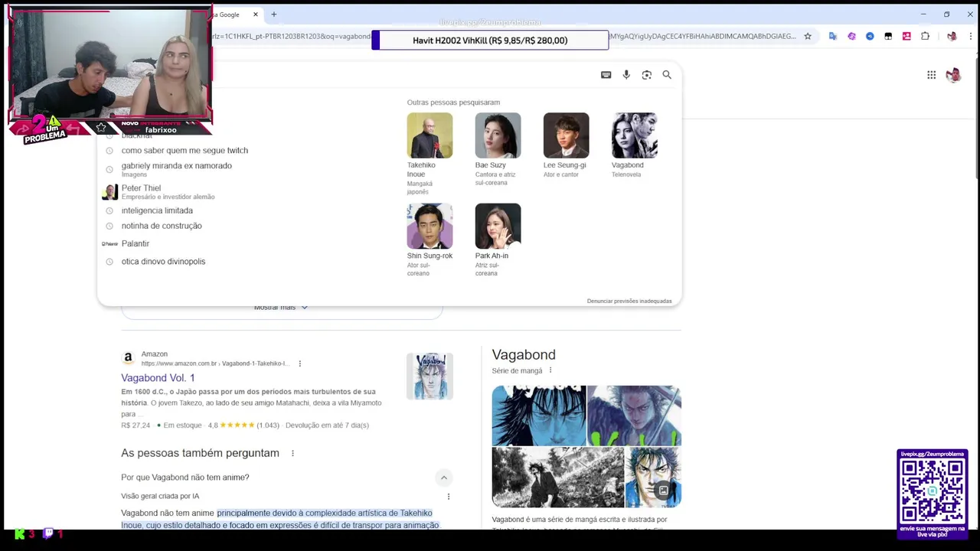Open a new browser tab
980x551 pixels.
click(273, 15)
